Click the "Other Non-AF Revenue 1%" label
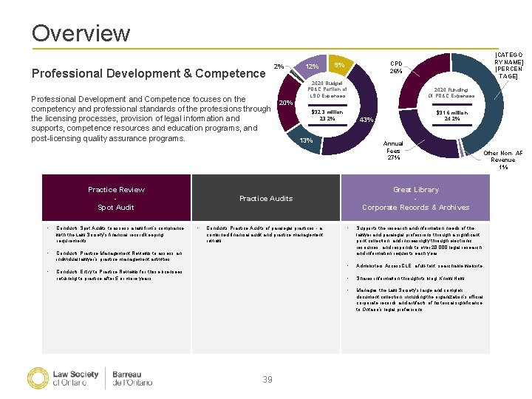The width and height of the screenshot is (532, 399). point(503,160)
